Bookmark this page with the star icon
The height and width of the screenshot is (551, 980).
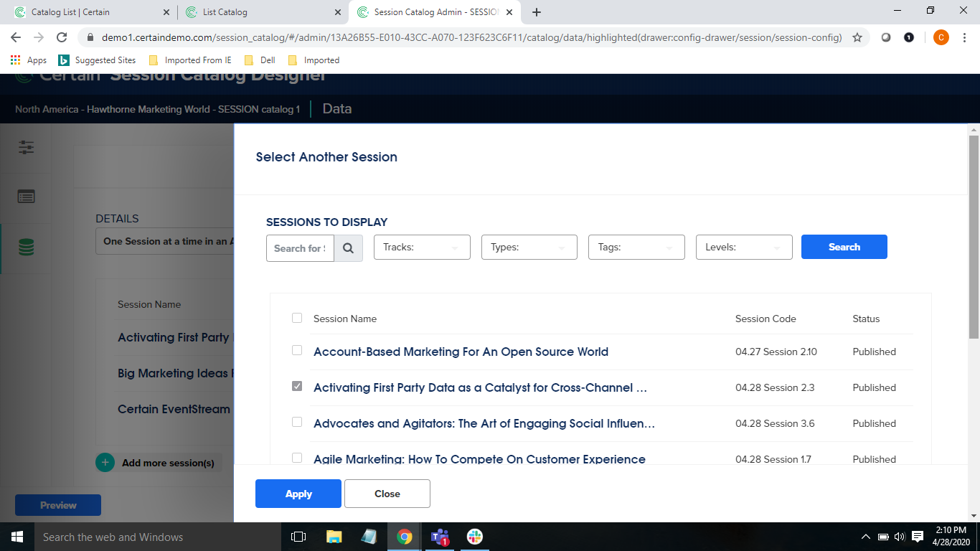[x=857, y=37]
